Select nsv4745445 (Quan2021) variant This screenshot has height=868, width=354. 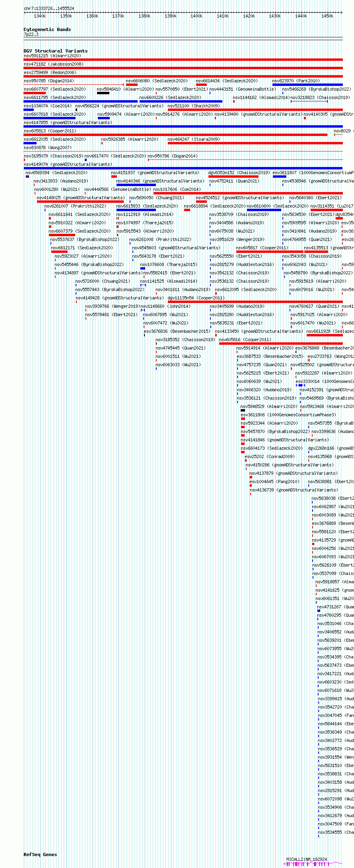tap(156, 352)
